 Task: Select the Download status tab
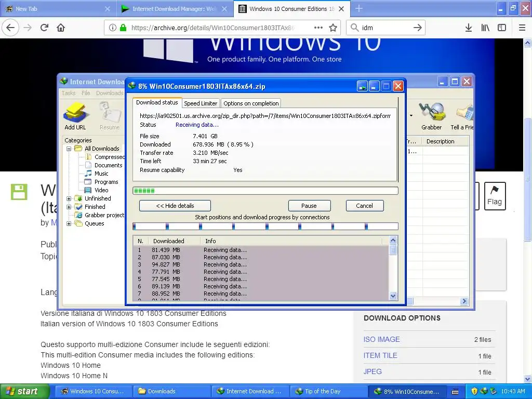coord(157,102)
